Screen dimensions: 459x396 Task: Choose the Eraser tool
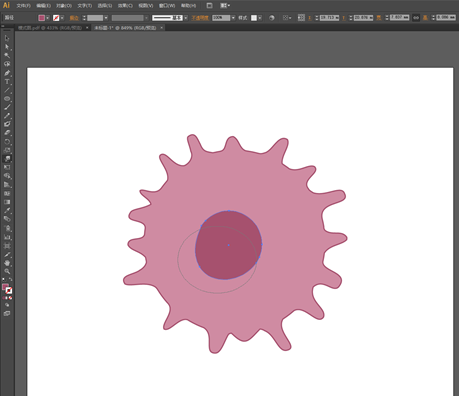[x=7, y=133]
